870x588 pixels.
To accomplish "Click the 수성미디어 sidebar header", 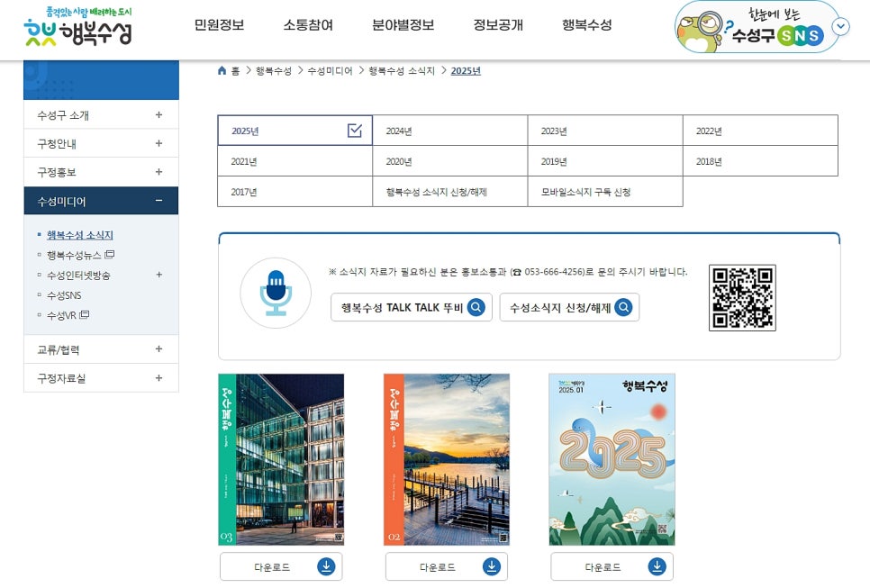I will (101, 201).
